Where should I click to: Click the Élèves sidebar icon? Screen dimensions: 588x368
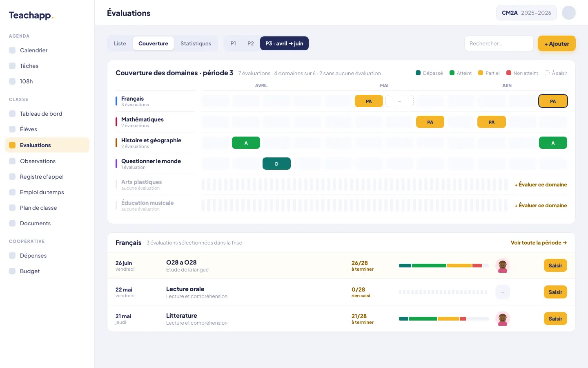click(x=12, y=129)
